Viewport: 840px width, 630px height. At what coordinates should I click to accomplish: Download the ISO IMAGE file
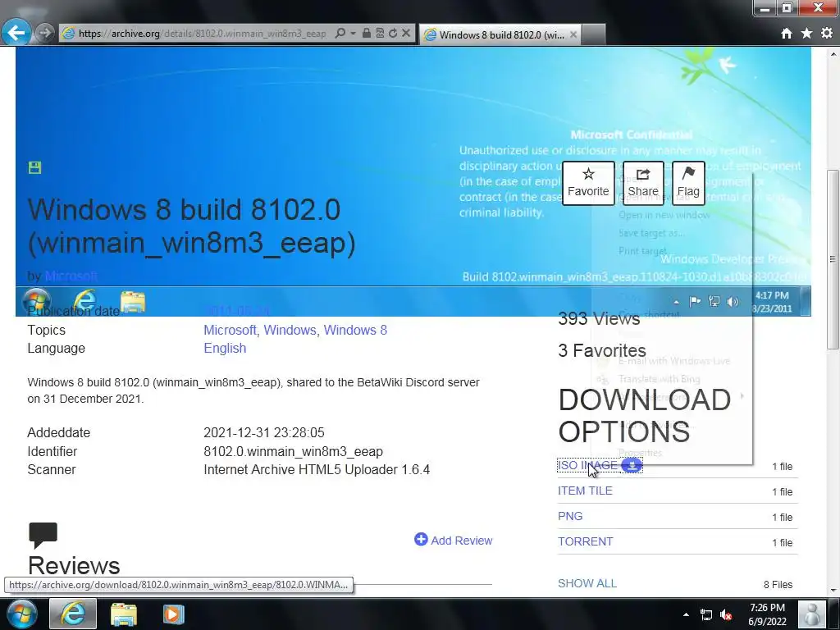(x=587, y=465)
